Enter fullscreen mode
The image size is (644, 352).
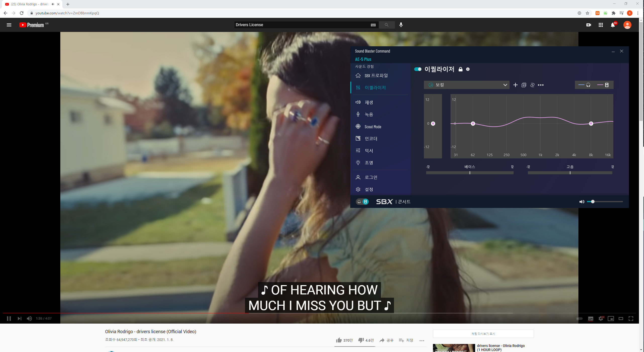[631, 319]
